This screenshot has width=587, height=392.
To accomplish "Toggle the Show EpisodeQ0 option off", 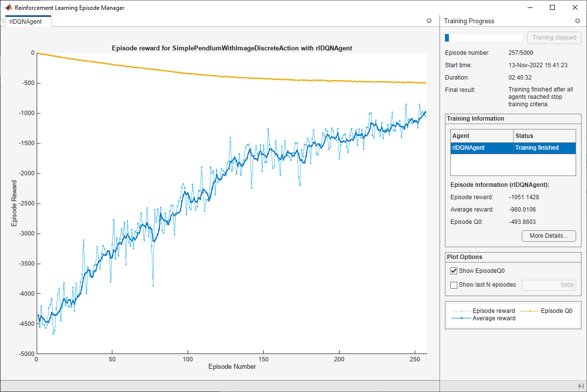I will pos(454,270).
